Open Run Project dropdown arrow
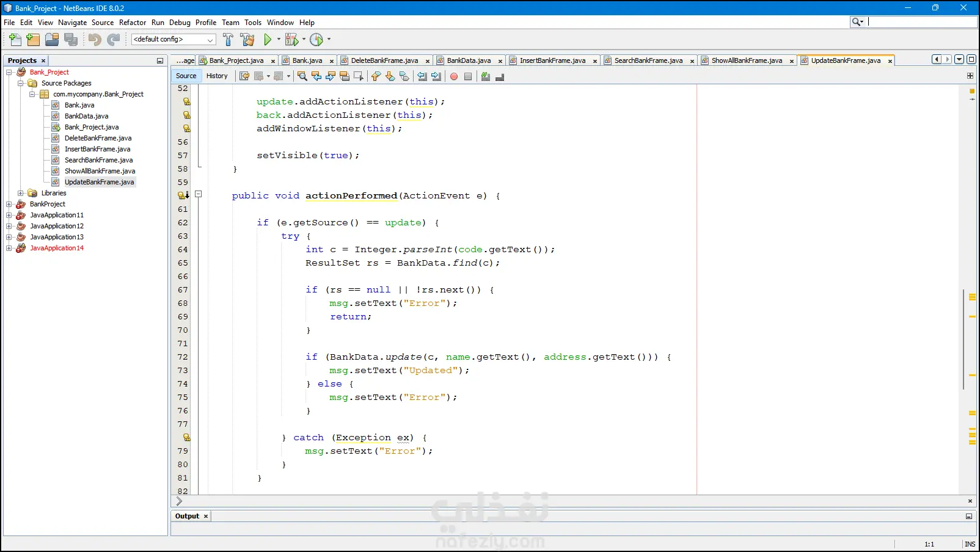Image resolution: width=980 pixels, height=552 pixels. click(x=279, y=39)
